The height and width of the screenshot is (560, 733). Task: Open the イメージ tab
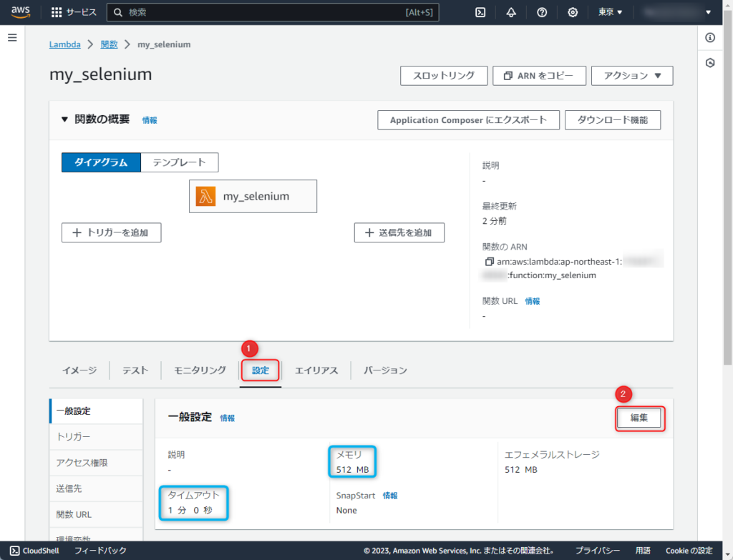(x=79, y=370)
